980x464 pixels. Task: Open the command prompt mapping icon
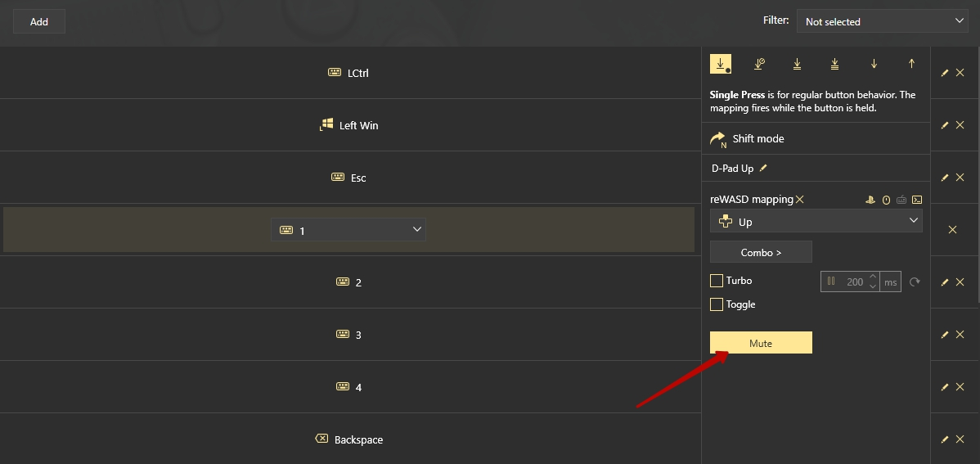(x=917, y=200)
